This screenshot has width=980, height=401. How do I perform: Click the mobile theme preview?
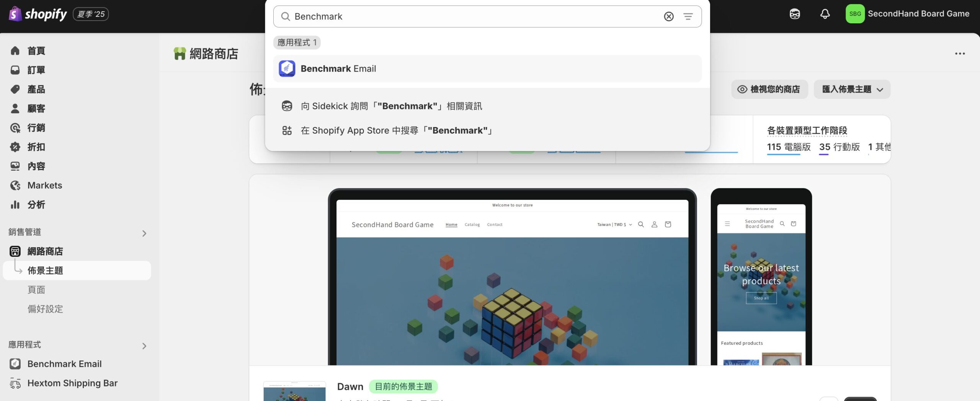click(x=761, y=277)
